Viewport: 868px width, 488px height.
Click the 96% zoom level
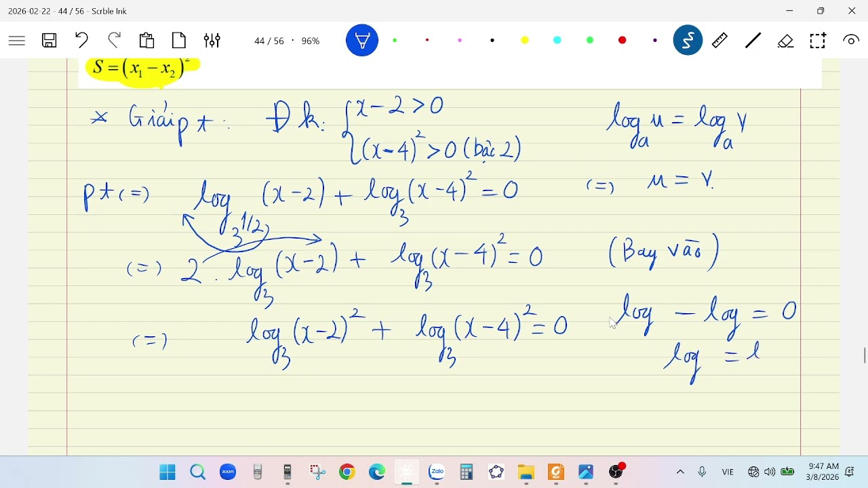point(311,41)
